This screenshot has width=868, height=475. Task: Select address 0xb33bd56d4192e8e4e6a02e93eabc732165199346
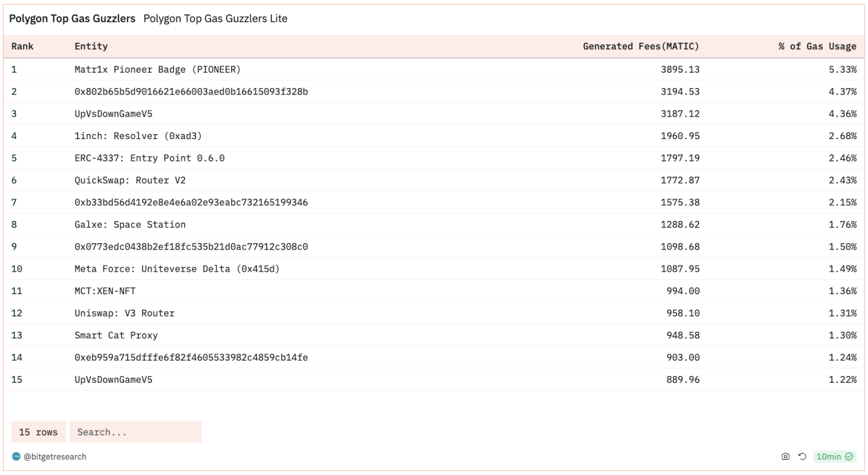click(x=191, y=202)
